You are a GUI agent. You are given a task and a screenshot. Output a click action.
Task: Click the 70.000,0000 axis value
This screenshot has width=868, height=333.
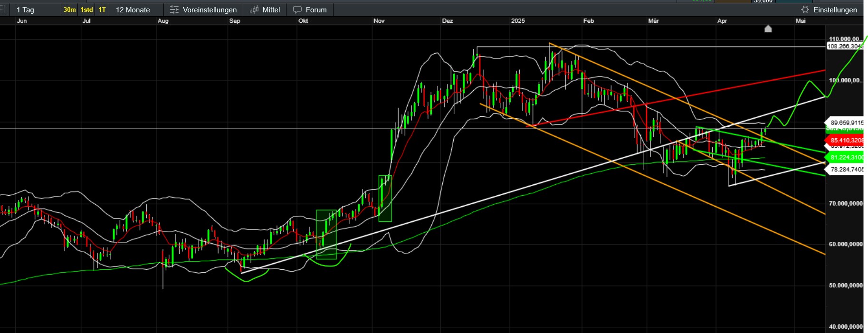(x=846, y=203)
